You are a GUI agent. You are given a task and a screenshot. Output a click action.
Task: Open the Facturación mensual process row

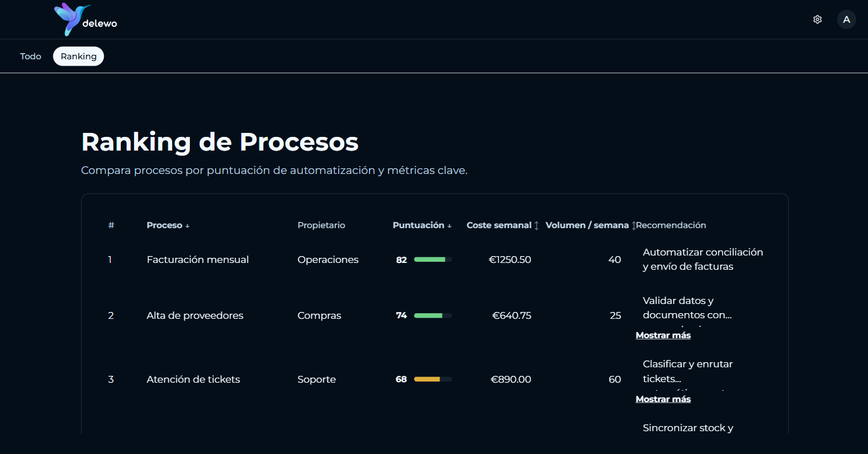pyautogui.click(x=197, y=260)
